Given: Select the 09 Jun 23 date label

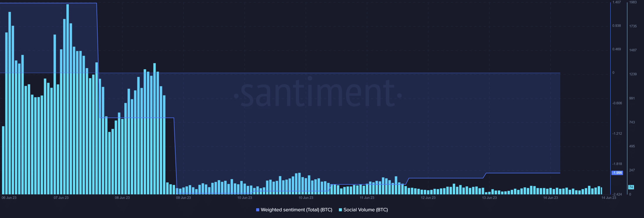Looking at the screenshot, I should 183,198.
